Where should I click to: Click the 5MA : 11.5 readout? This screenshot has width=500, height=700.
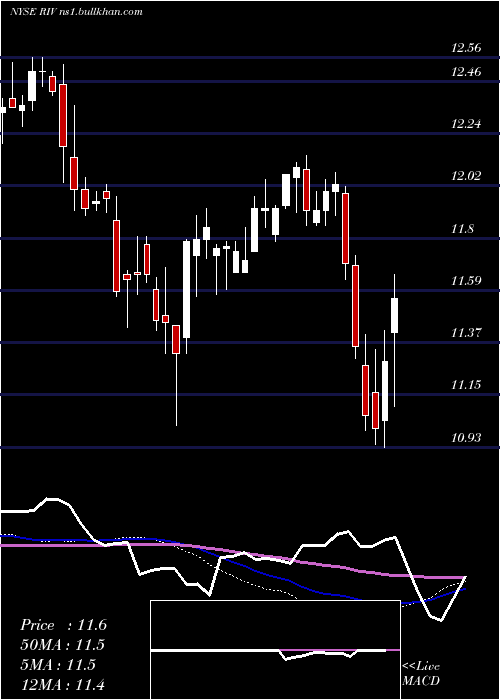[x=58, y=664]
